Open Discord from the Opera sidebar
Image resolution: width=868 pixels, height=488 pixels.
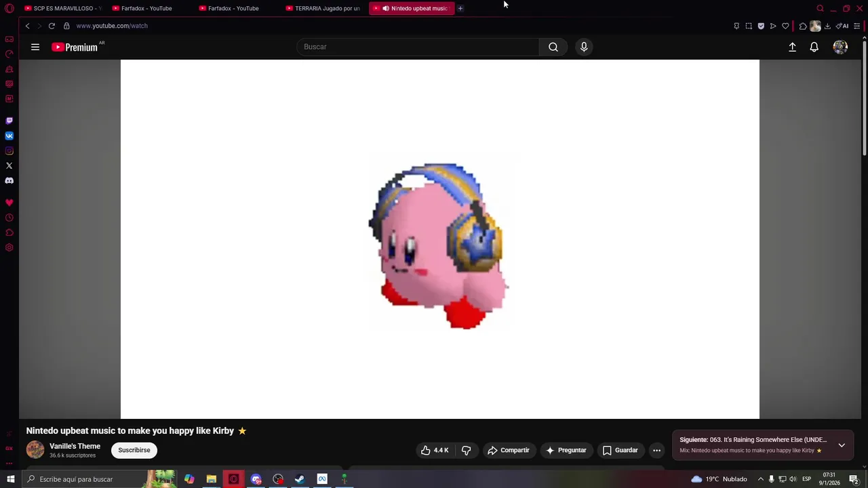9,180
